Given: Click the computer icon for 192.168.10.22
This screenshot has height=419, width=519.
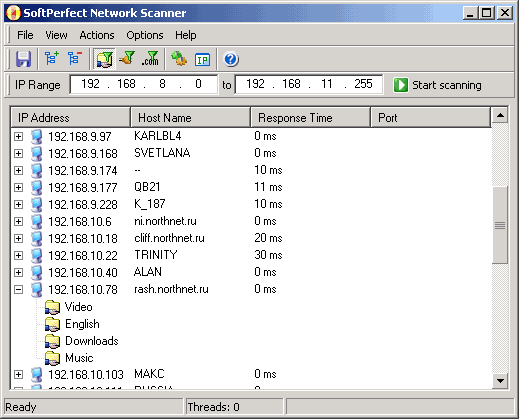Looking at the screenshot, I should click(x=36, y=255).
